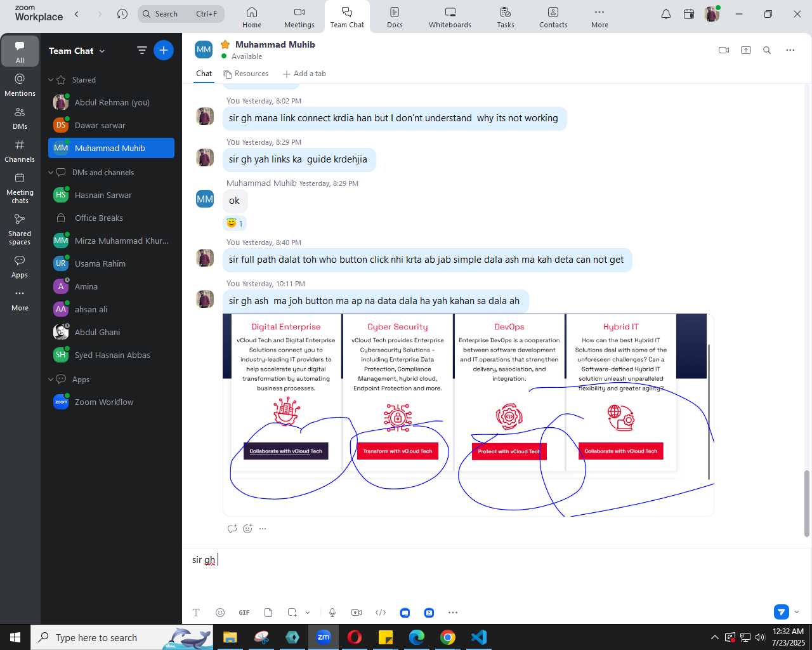Open chat with Dawar sarwar
The height and width of the screenshot is (650, 812).
pyautogui.click(x=111, y=125)
